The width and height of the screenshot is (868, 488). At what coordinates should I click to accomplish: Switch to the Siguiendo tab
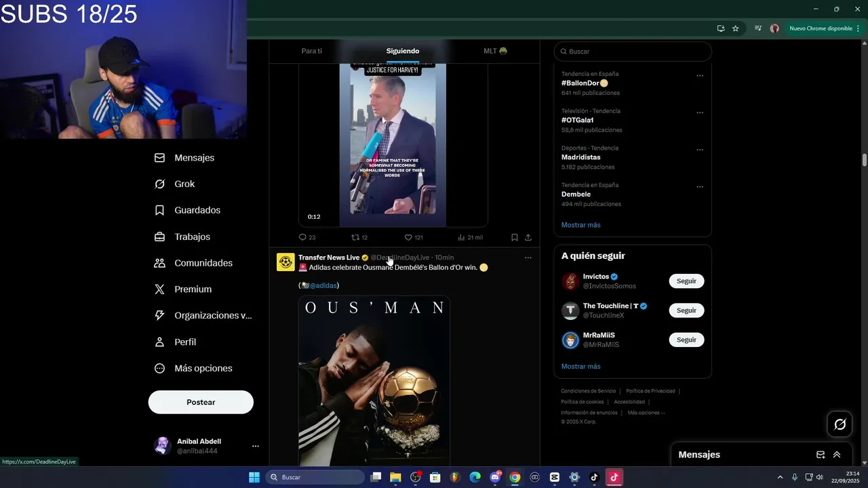403,51
